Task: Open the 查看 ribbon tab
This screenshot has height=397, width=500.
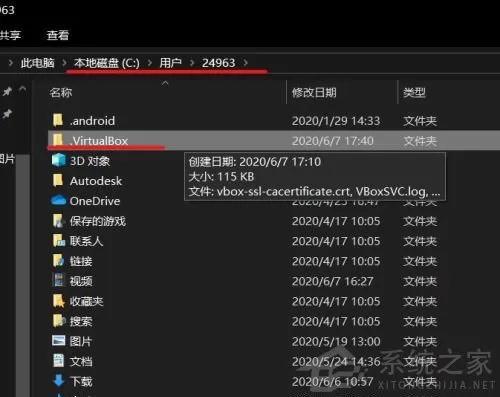Action: tap(58, 35)
